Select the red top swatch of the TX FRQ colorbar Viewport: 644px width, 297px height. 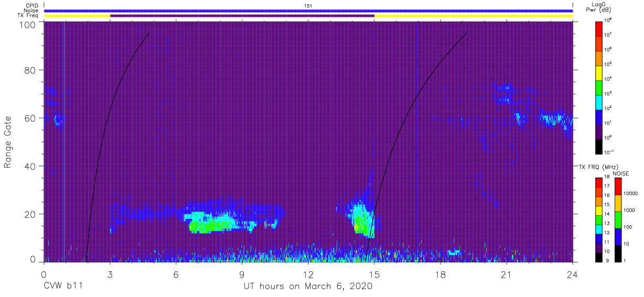(x=599, y=183)
